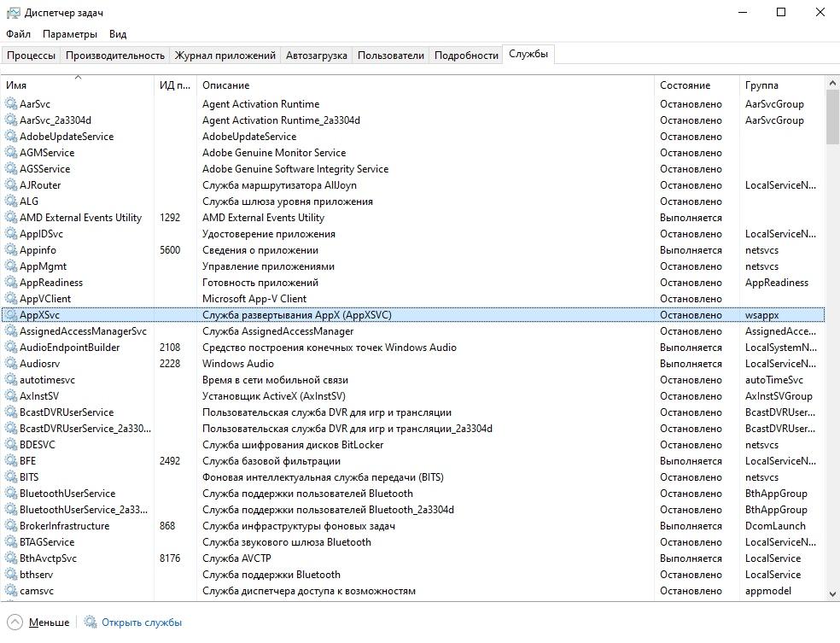Click the scrollbar up arrow
The image size is (840, 643).
(832, 83)
